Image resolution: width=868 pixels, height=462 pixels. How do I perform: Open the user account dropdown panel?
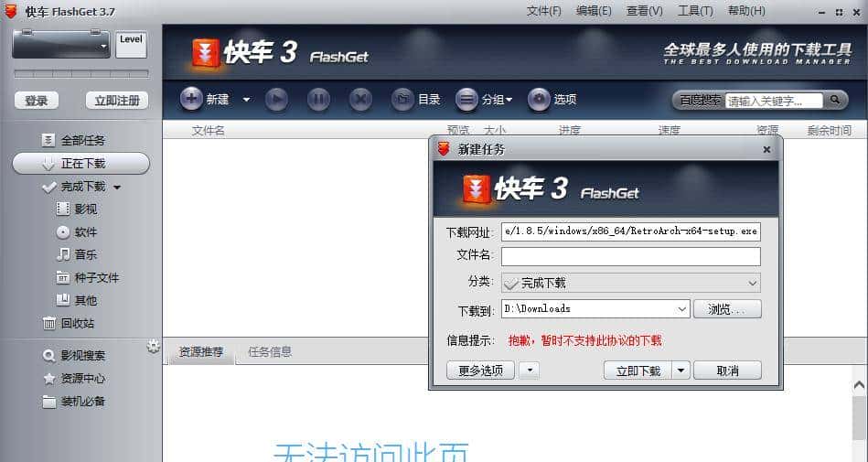point(61,44)
